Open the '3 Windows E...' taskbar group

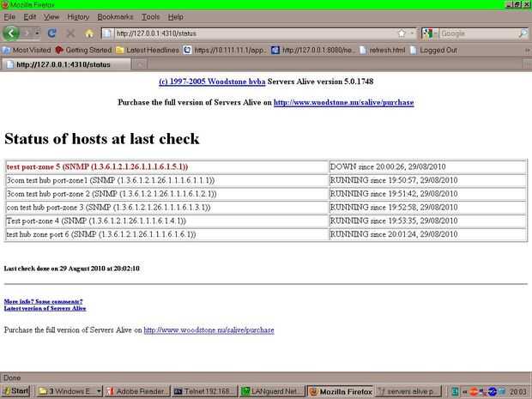tap(69, 391)
